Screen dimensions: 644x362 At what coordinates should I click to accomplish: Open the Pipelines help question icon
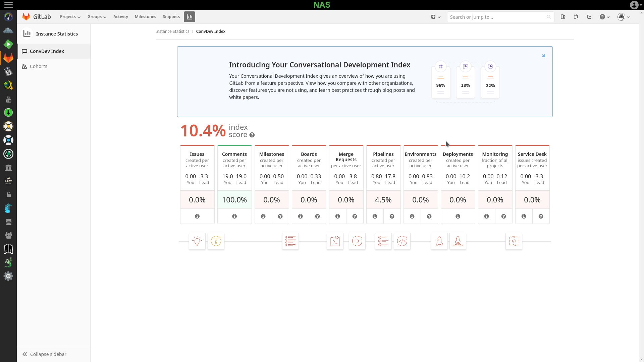pos(392,216)
